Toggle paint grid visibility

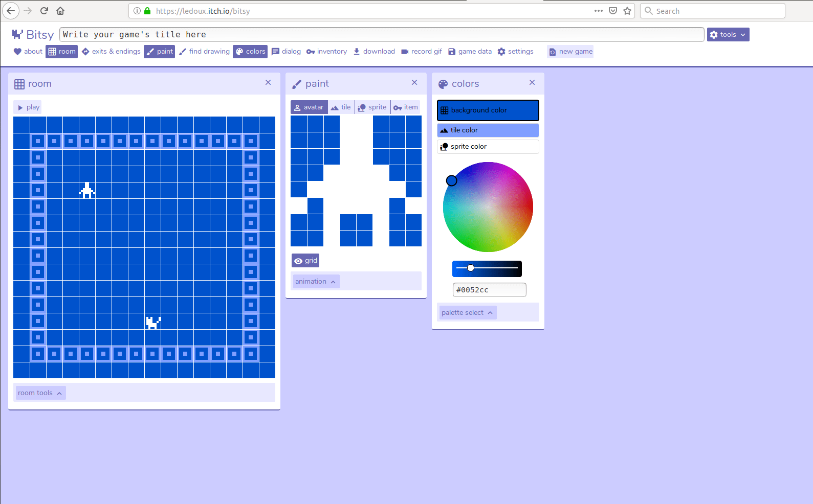pyautogui.click(x=305, y=261)
